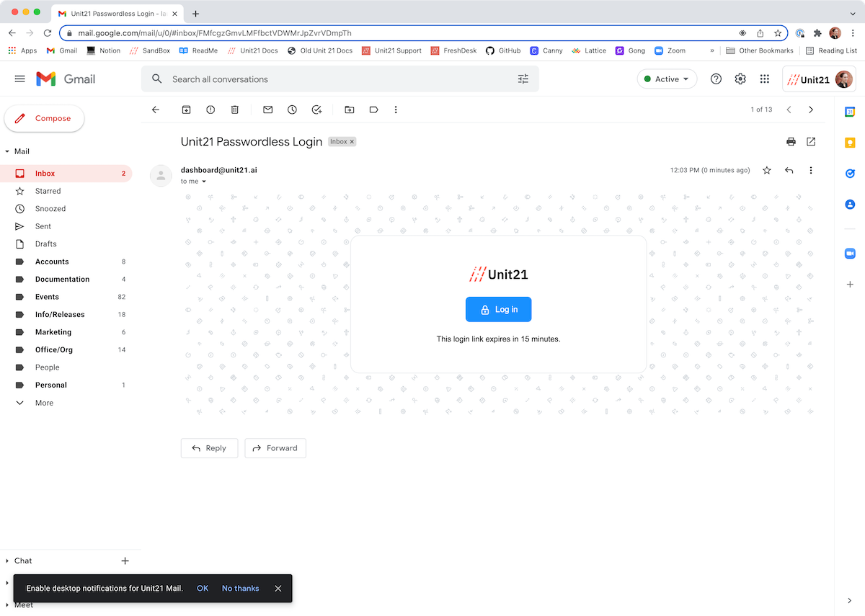This screenshot has width=865, height=616.
Task: Open Contacts in side panel
Action: [850, 205]
